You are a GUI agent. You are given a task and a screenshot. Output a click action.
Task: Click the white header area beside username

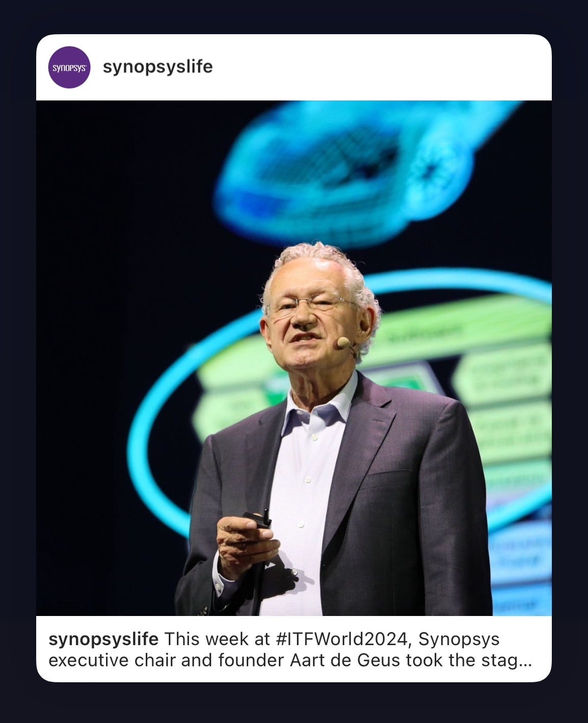382,67
